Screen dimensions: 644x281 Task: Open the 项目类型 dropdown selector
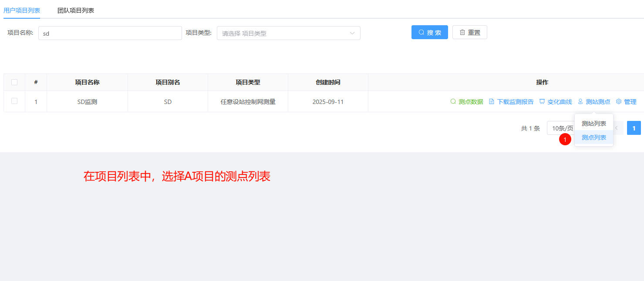pos(288,33)
